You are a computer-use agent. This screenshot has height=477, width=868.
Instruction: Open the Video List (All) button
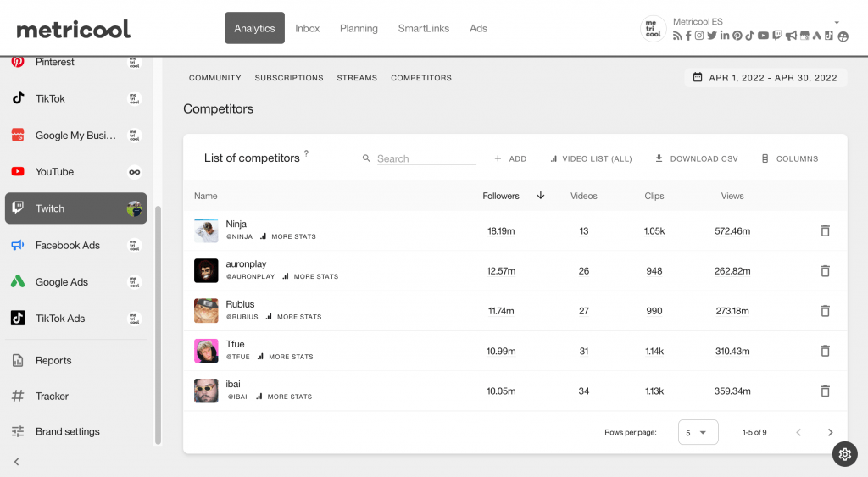click(591, 158)
